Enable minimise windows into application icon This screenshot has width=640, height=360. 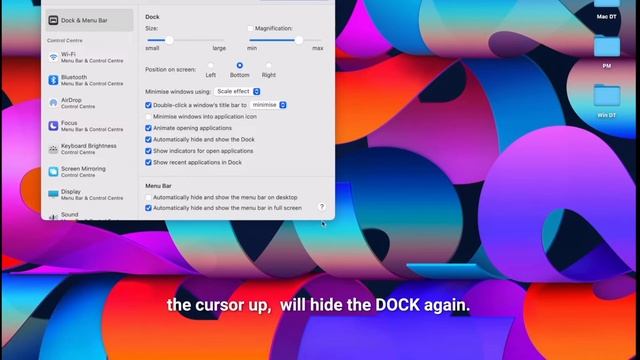point(148,116)
